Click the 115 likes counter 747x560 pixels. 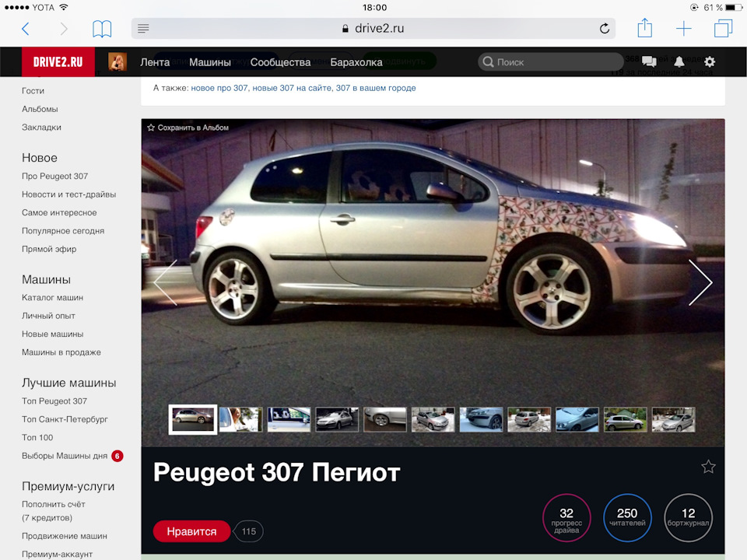248,531
